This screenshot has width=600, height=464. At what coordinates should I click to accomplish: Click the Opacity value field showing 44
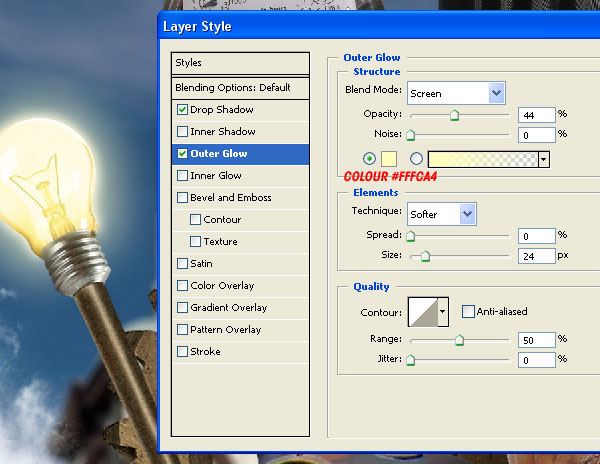point(536,115)
